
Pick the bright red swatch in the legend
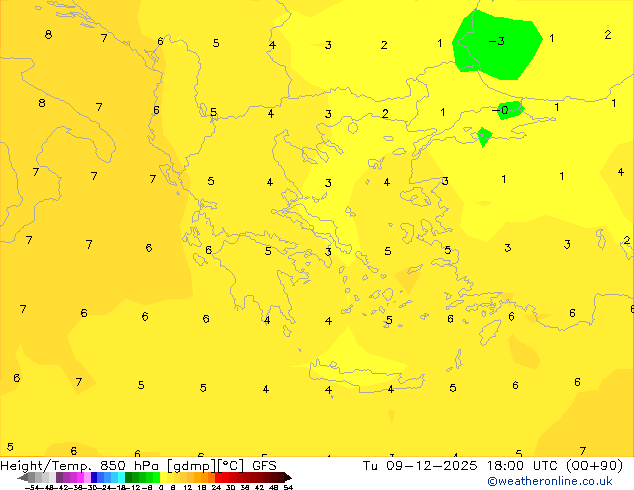(218, 477)
